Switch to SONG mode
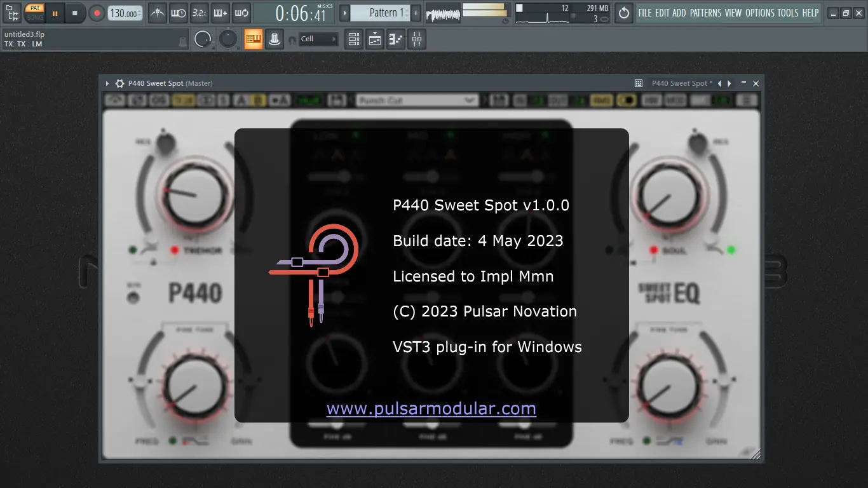The width and height of the screenshot is (868, 488). coord(35,17)
